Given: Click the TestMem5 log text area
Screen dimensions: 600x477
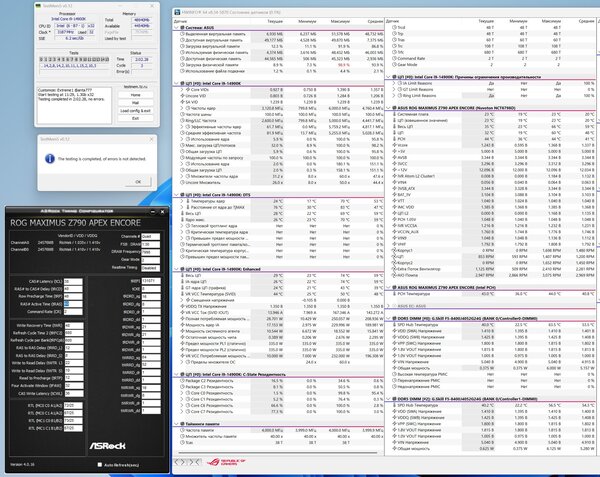Looking at the screenshot, I should 74,105.
